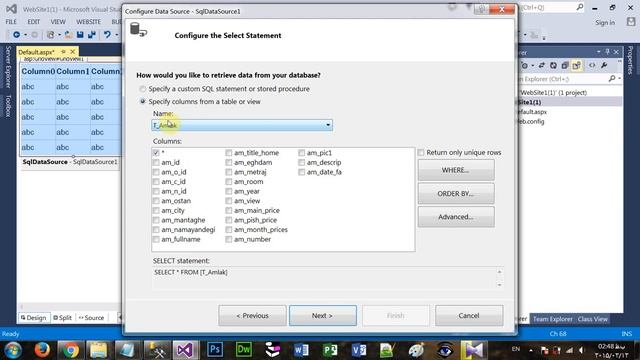The image size is (640, 360).
Task: Select custom SQL statement radio option
Action: point(142,89)
